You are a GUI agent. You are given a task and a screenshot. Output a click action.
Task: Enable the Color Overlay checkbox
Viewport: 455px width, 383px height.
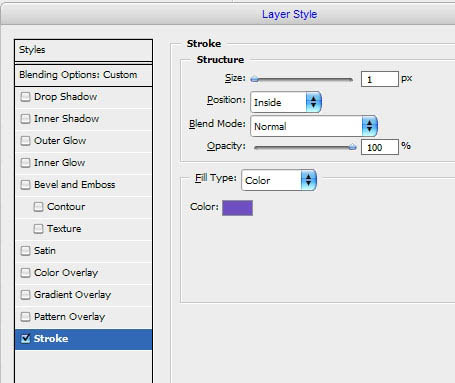(25, 273)
